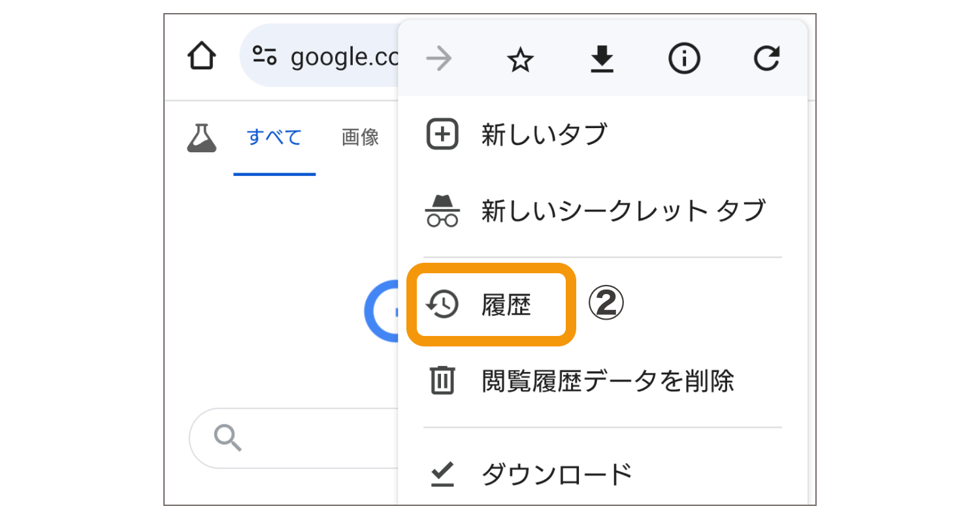Tap the incognito glasses icon
The height and width of the screenshot is (519, 980).
tap(442, 210)
